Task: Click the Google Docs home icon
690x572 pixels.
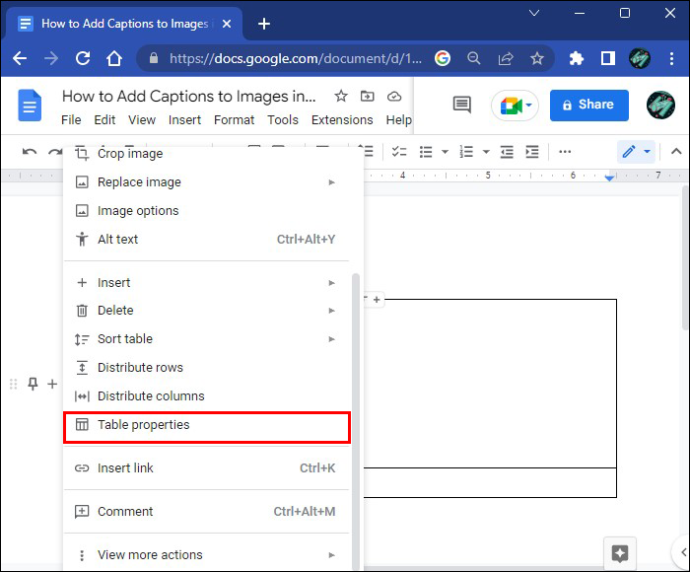Action: (29, 105)
